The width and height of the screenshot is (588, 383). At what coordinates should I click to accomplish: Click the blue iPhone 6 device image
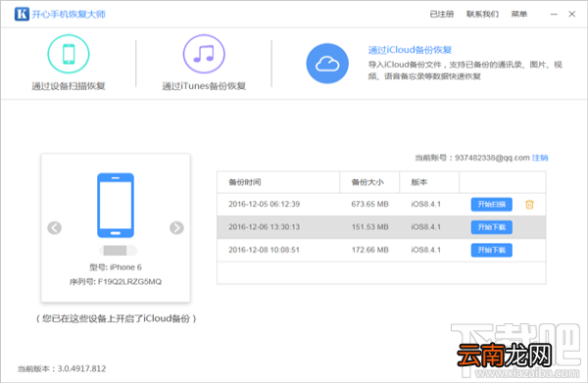(x=116, y=205)
